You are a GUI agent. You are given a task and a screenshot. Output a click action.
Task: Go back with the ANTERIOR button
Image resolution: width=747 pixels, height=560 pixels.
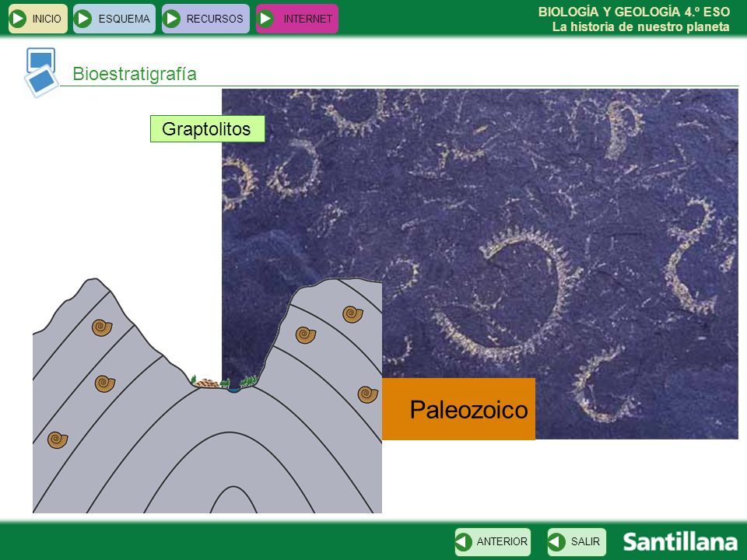tap(493, 542)
